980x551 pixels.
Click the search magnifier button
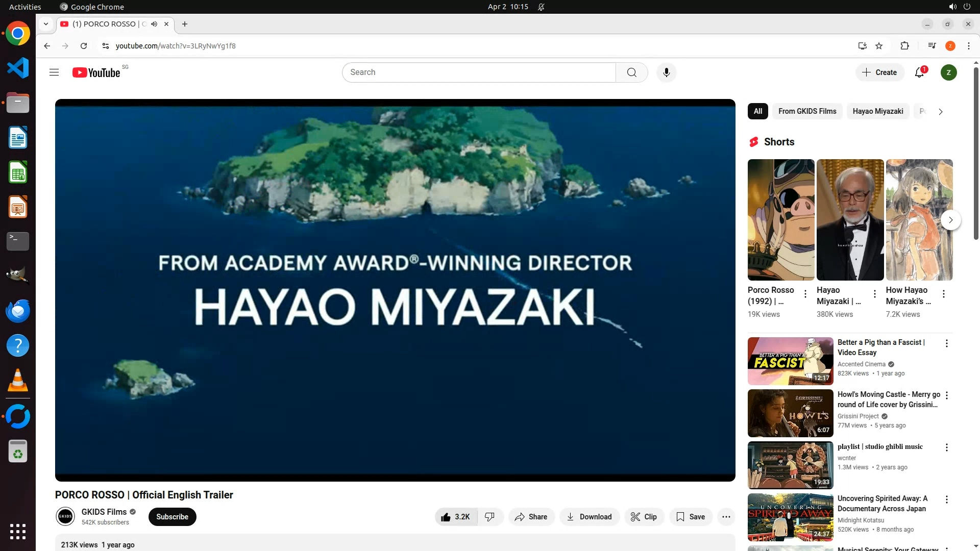coord(631,72)
